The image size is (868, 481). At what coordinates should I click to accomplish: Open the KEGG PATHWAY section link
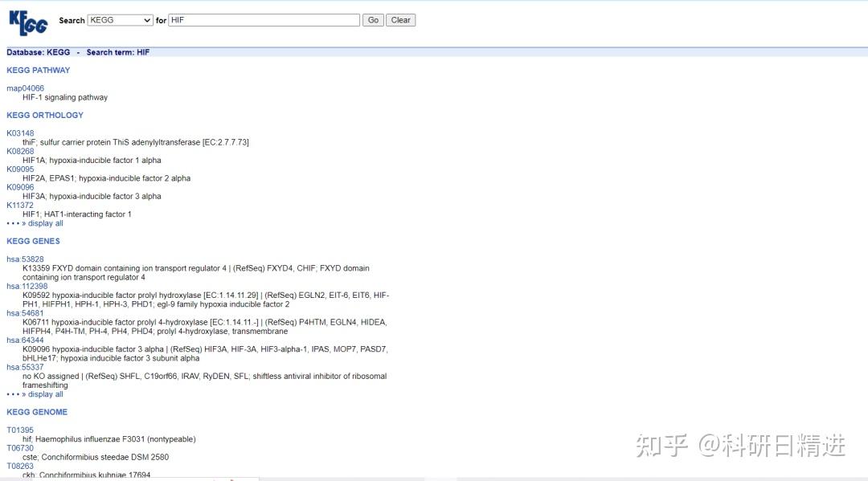pos(39,70)
